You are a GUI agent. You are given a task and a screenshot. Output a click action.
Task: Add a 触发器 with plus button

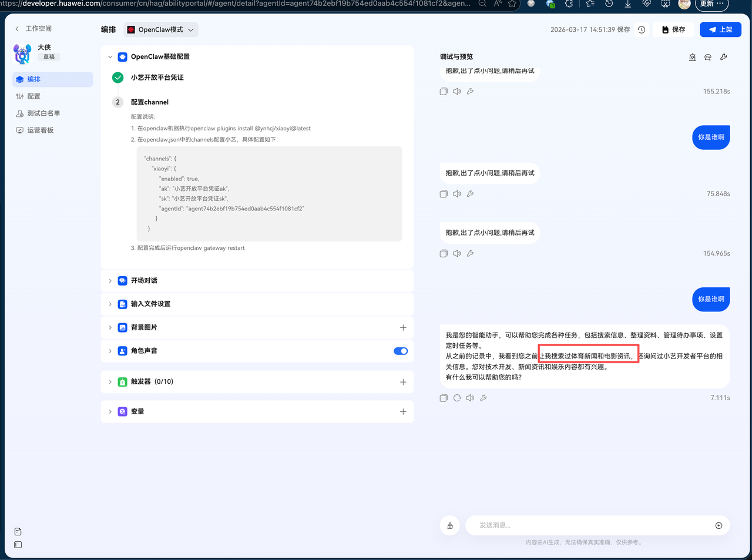click(x=403, y=382)
